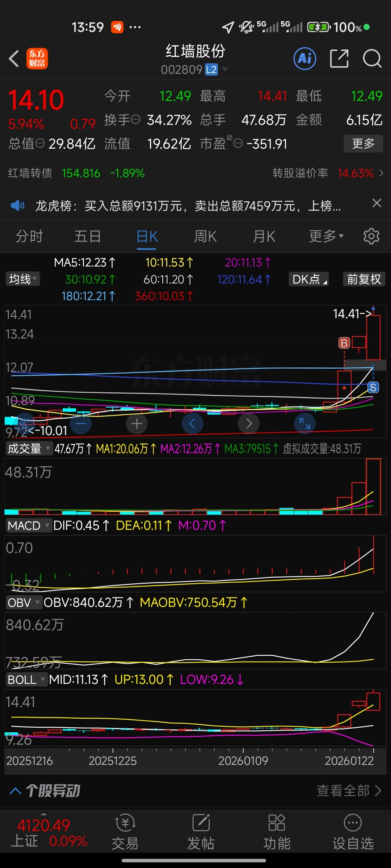
Task: Tap the info icon beside 换手
Action: coord(135,119)
